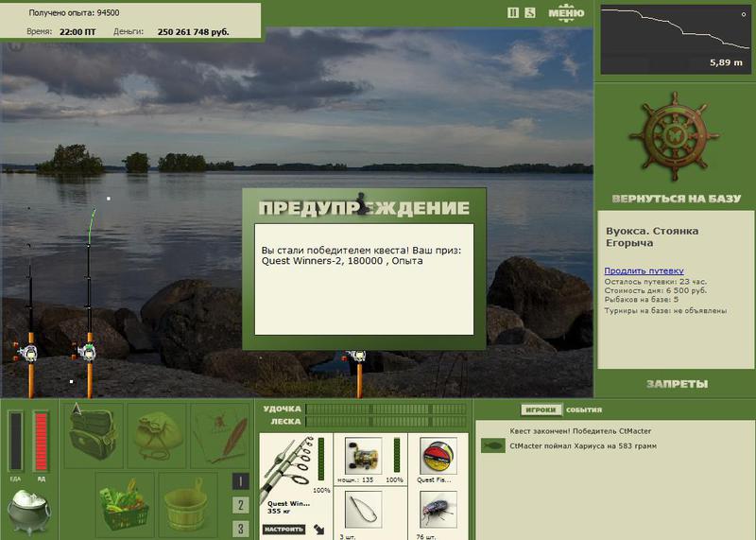This screenshot has height=540, width=756.
Task: Click the arrow icon beside НАСТРОИТЬ
Action: click(319, 529)
